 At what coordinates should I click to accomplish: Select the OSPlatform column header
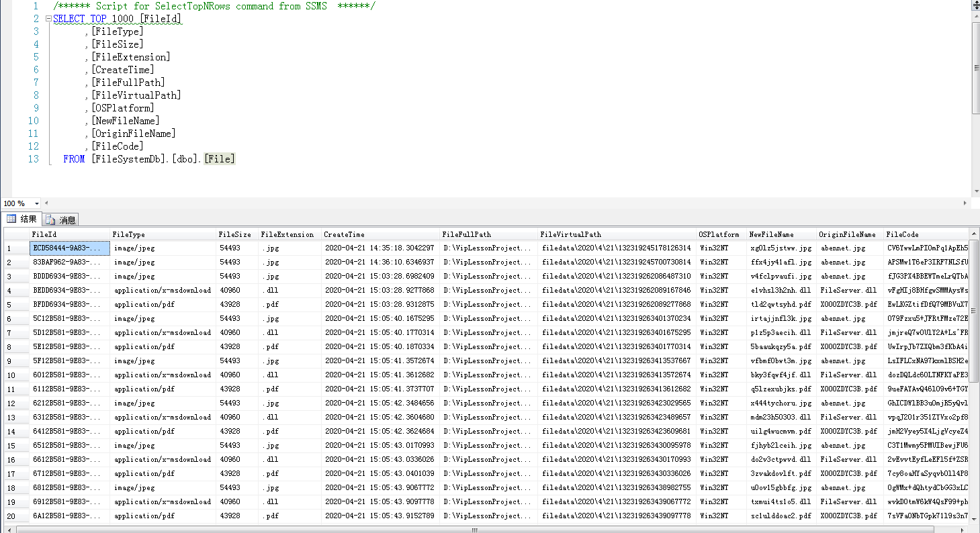coord(721,234)
